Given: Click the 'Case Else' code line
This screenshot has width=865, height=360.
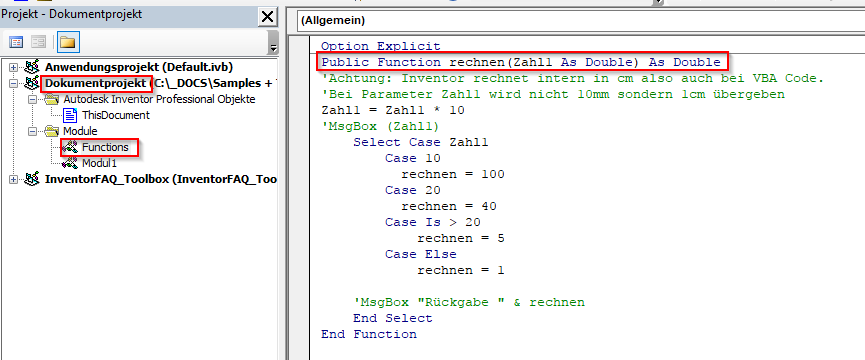Looking at the screenshot, I should [x=421, y=254].
